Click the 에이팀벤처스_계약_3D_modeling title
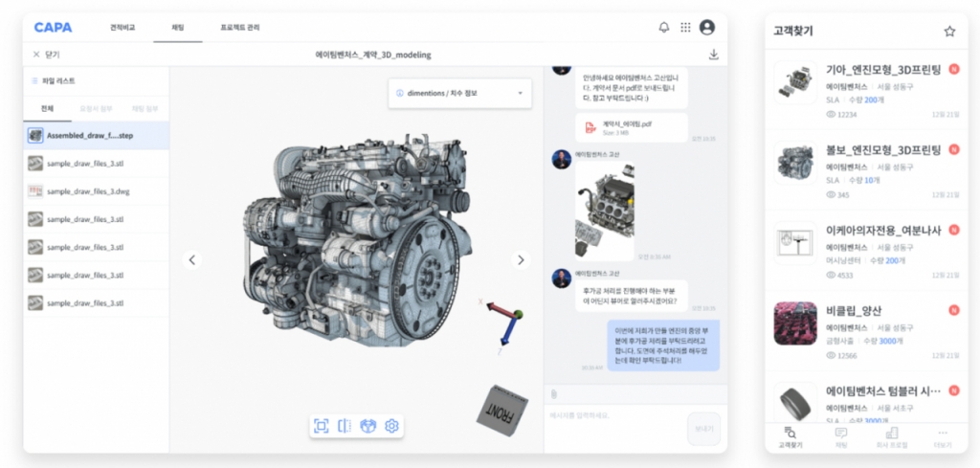 pyautogui.click(x=373, y=55)
